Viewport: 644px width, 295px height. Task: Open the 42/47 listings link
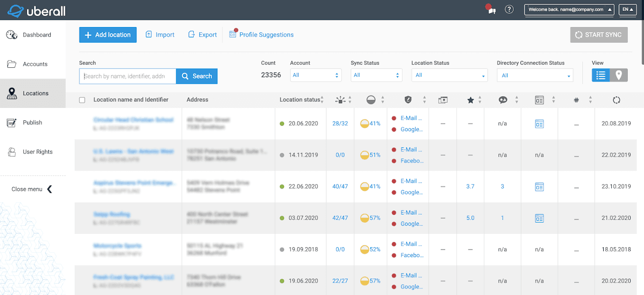tap(340, 218)
